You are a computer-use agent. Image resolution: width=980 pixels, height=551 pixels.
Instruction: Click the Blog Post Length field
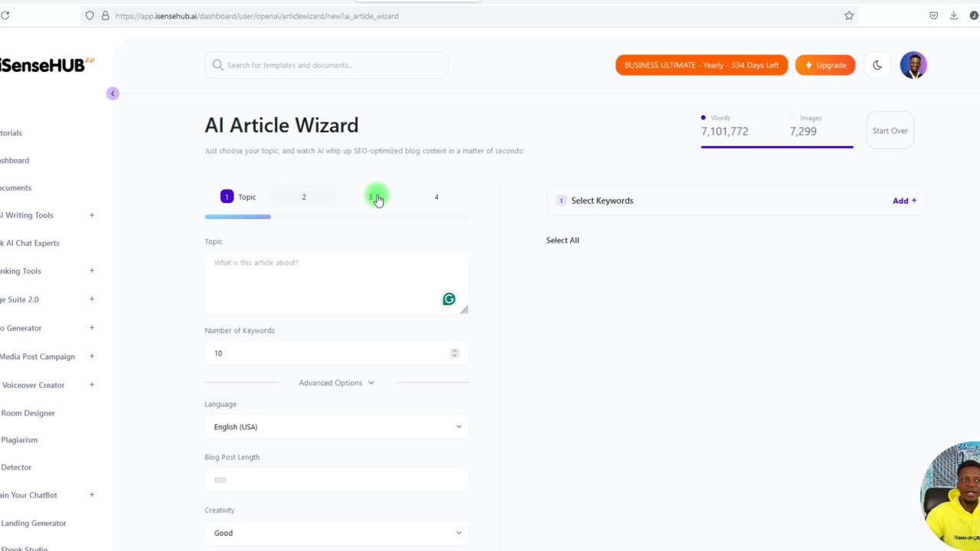coord(337,480)
